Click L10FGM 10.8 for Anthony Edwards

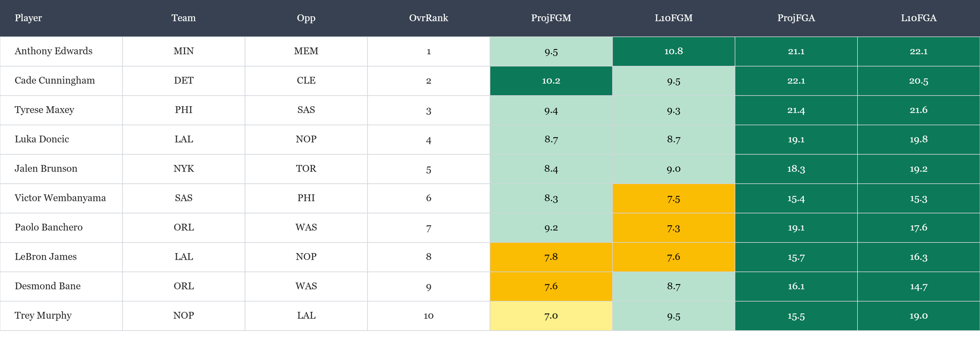pos(673,51)
